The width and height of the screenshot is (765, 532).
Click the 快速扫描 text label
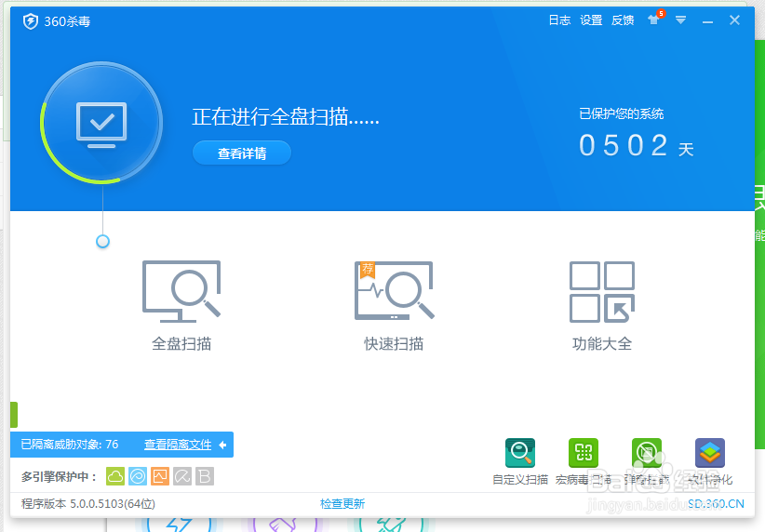pos(394,344)
